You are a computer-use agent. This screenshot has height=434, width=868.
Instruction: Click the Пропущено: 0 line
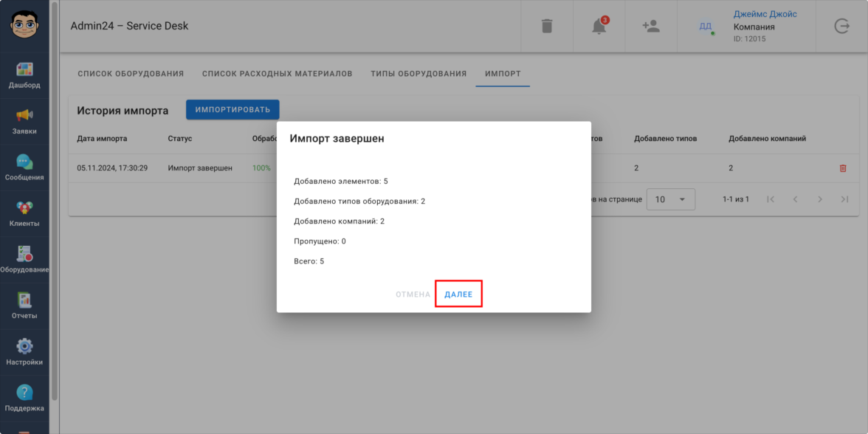tap(320, 241)
